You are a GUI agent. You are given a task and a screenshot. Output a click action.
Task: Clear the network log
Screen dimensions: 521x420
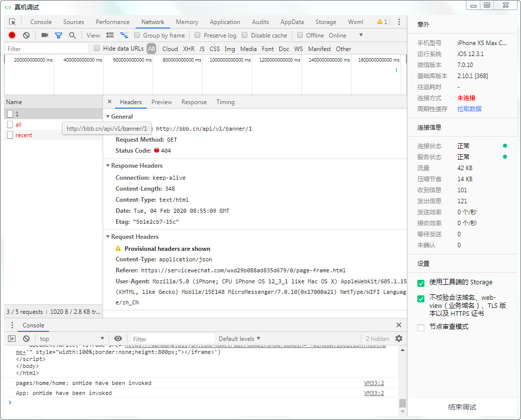(26, 35)
